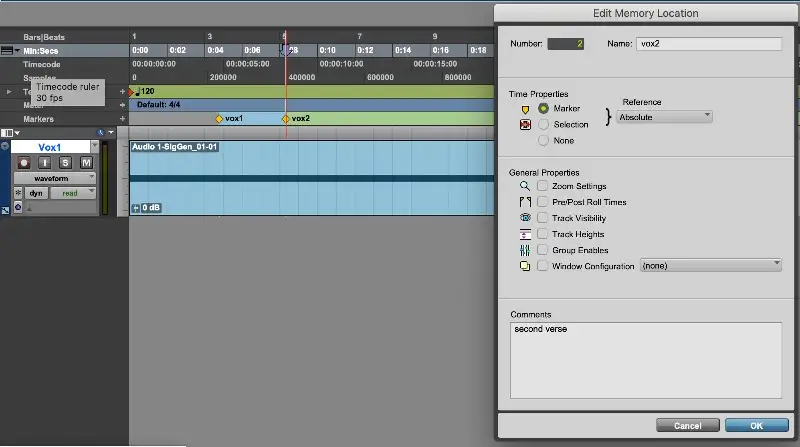Mute the Vox1 track

click(x=85, y=163)
